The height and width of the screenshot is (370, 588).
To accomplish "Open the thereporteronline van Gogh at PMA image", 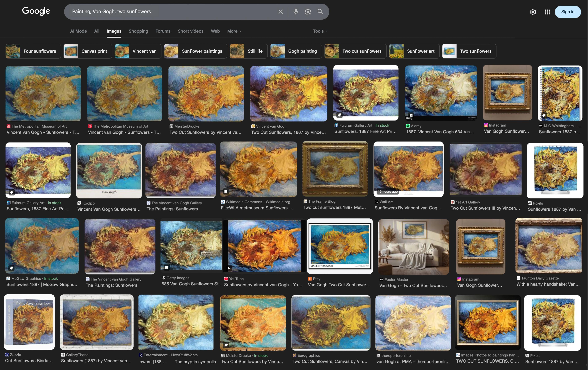I will pyautogui.click(x=413, y=323).
